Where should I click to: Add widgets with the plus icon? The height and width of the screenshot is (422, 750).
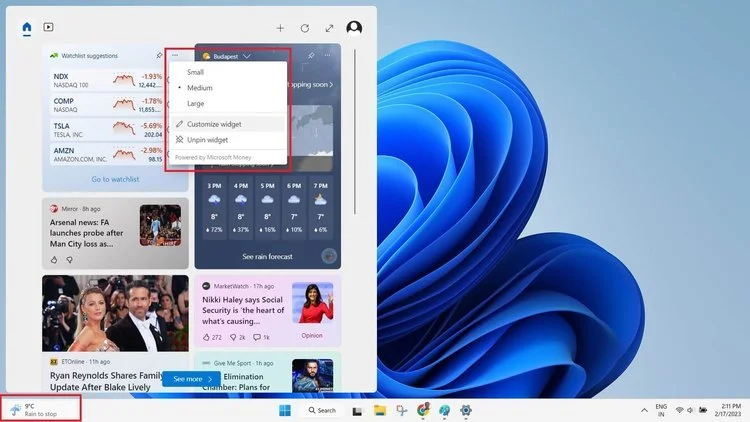tap(280, 28)
